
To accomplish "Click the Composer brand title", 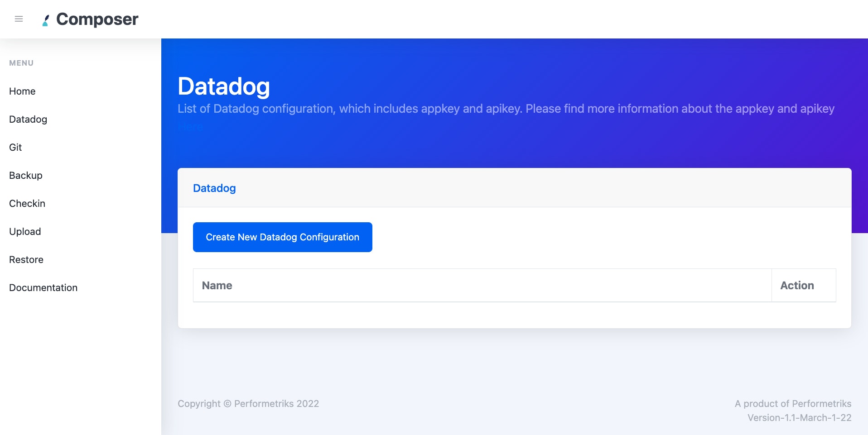I will click(x=97, y=19).
